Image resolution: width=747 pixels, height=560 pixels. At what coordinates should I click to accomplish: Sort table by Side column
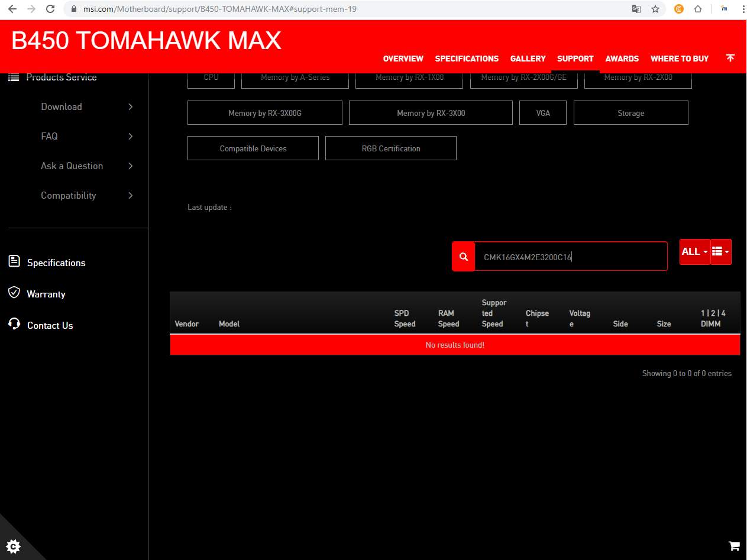[620, 323]
